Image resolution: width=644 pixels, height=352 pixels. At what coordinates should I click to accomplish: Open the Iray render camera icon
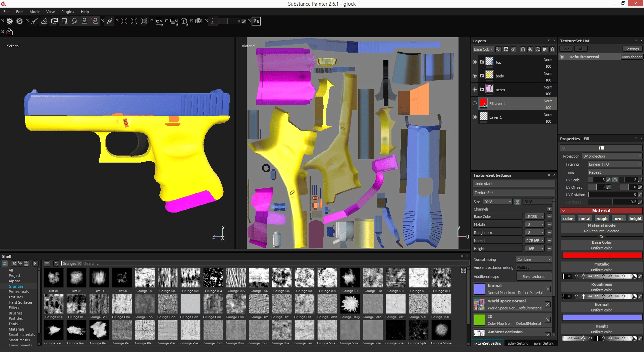tap(199, 21)
